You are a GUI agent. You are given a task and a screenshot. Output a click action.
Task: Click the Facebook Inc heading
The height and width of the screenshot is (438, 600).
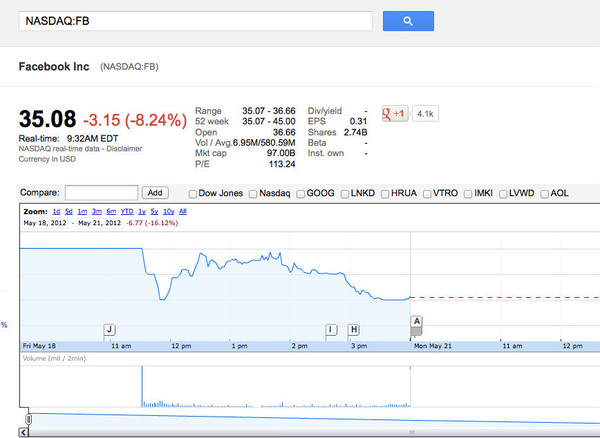pyautogui.click(x=54, y=67)
